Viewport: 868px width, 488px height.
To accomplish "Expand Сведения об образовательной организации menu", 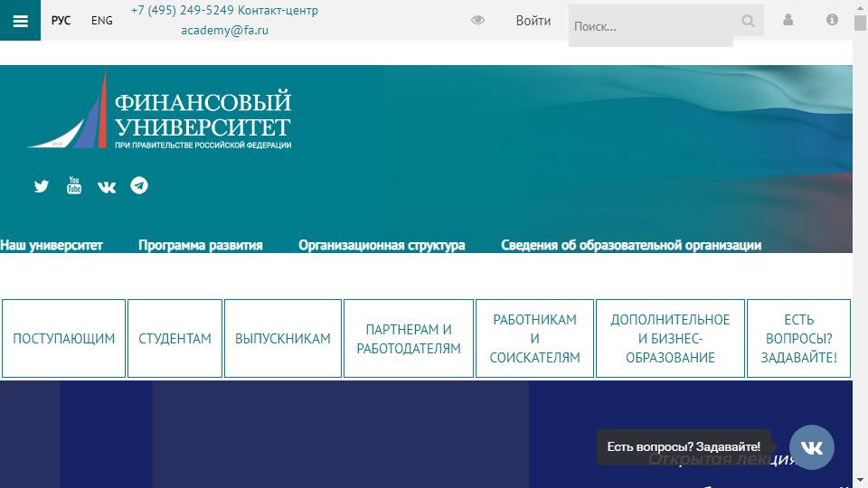I will (631, 245).
